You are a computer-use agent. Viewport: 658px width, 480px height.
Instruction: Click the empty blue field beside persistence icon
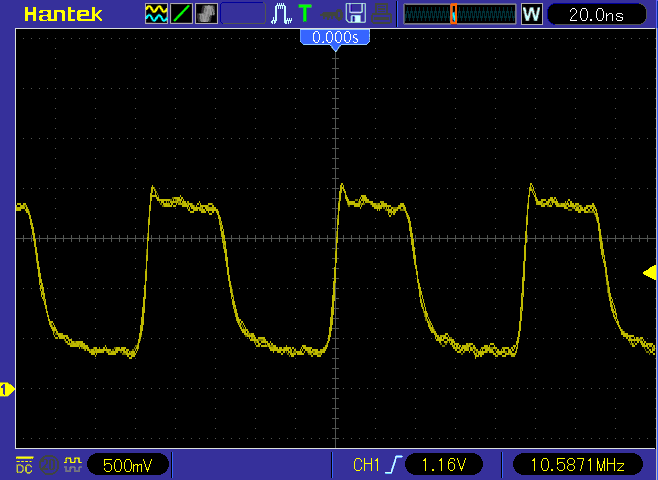coord(243,13)
